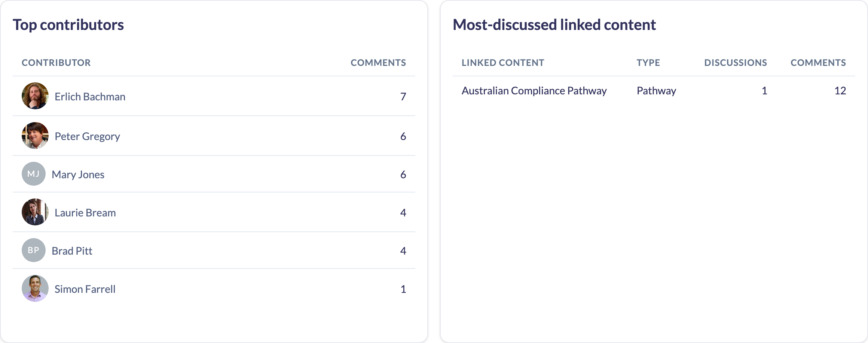Click the Comments header in Top contributors
This screenshot has width=868, height=343.
(x=378, y=63)
